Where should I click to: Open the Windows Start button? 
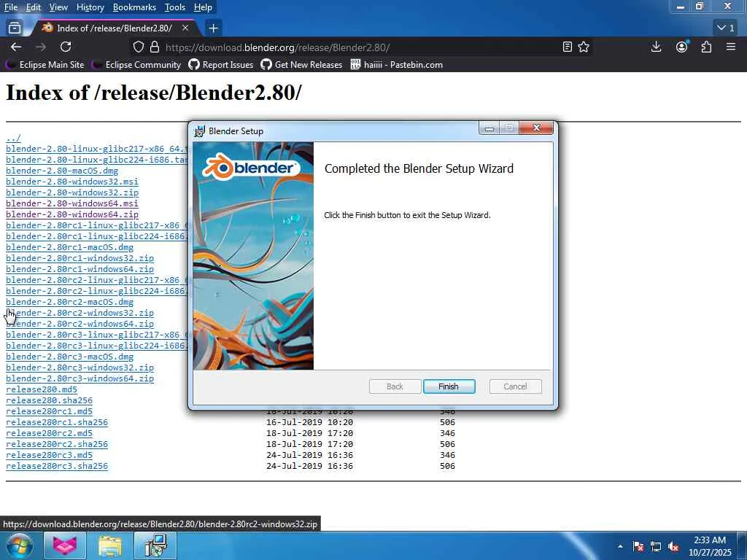pos(20,545)
